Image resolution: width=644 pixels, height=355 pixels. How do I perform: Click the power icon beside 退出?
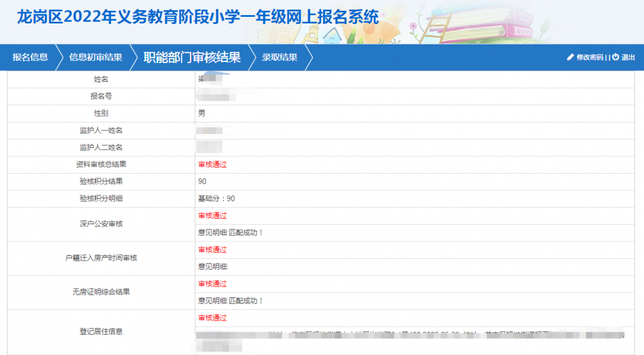(615, 57)
